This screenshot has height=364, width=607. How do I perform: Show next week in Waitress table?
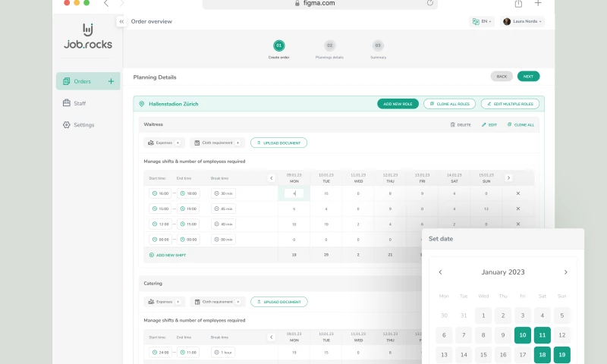[508, 178]
